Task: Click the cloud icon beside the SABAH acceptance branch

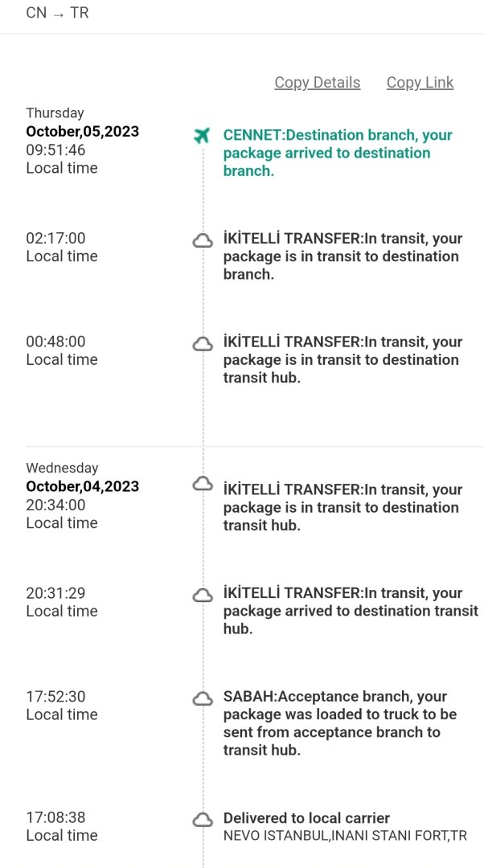Action: pyautogui.click(x=203, y=698)
